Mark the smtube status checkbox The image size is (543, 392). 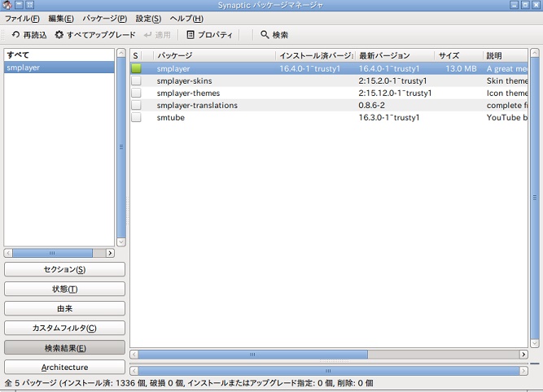pos(136,117)
